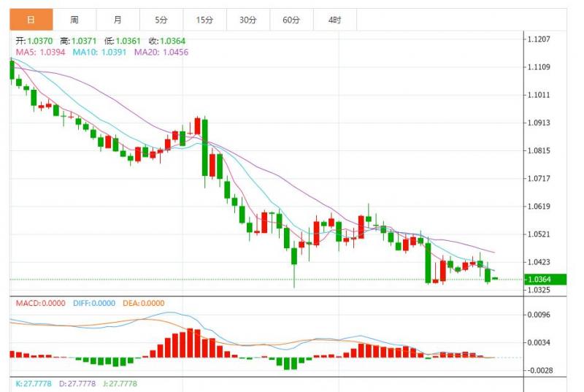Click the MACD:0.0000 label
The width and height of the screenshot is (584, 392).
41,303
